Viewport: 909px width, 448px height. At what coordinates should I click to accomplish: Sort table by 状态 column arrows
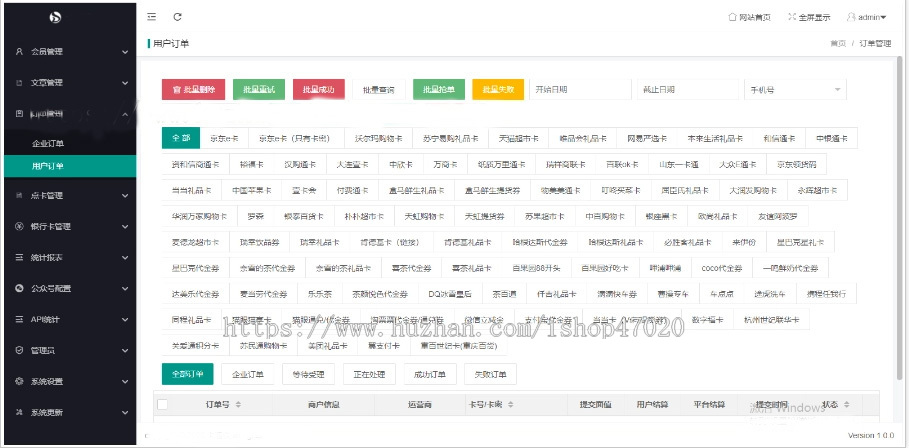pos(846,404)
